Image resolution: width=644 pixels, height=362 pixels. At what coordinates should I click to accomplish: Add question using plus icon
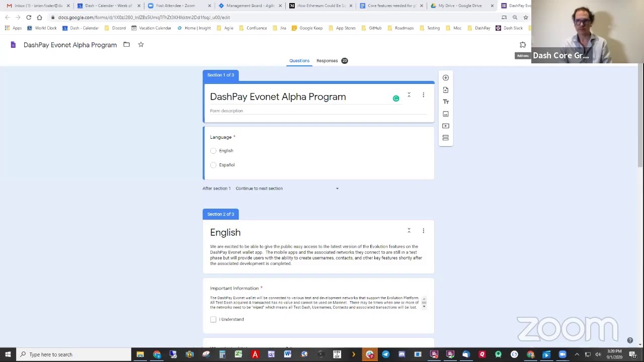445,78
